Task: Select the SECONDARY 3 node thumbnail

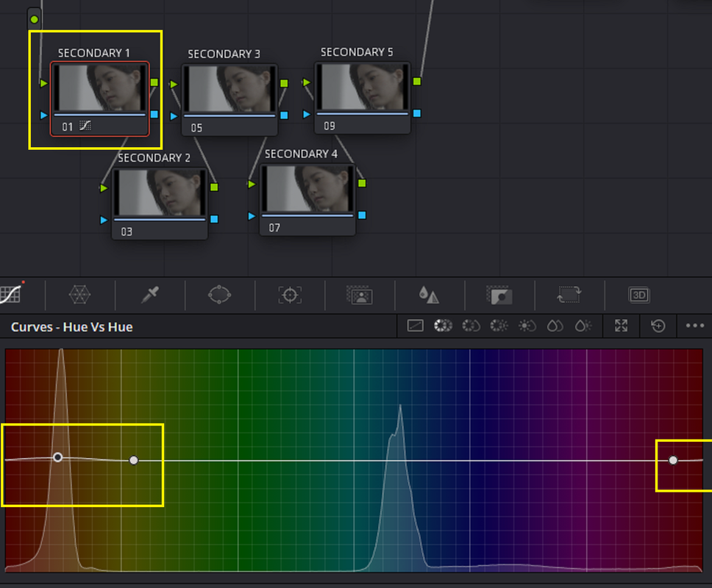Action: click(229, 88)
